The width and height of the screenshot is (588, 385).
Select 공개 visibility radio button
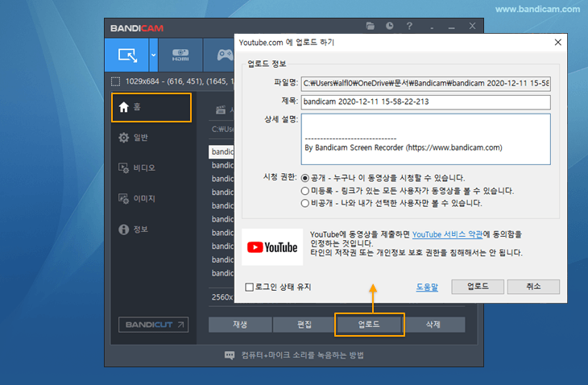(x=305, y=178)
